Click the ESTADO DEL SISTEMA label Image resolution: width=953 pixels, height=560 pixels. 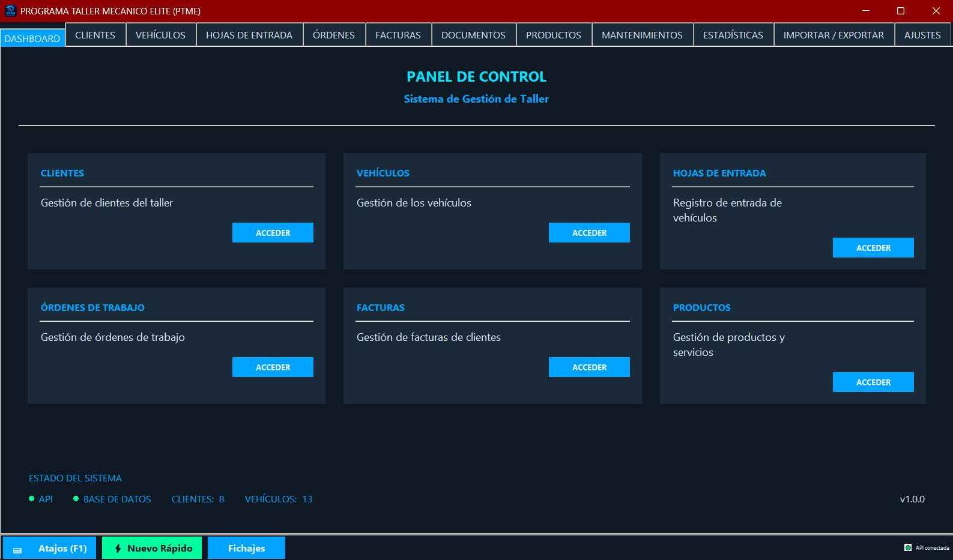pyautogui.click(x=75, y=478)
